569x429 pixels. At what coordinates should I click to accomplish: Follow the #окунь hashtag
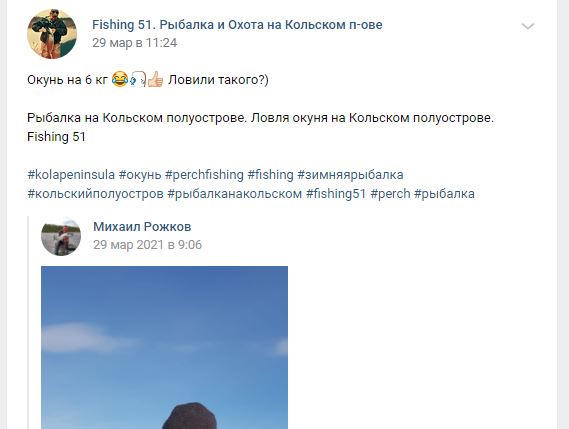(140, 175)
